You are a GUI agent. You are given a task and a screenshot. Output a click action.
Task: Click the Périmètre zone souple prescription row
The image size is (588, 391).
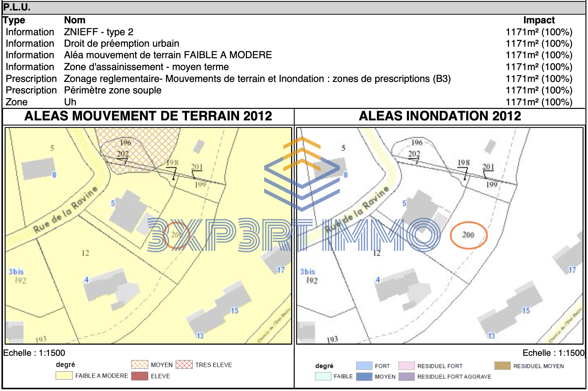click(x=112, y=90)
